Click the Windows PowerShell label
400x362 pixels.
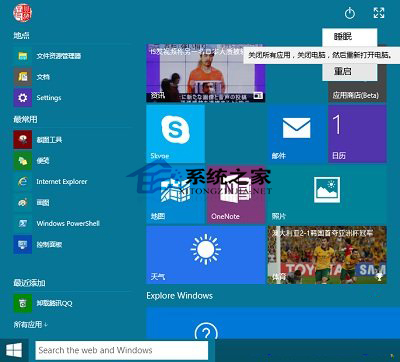68,223
